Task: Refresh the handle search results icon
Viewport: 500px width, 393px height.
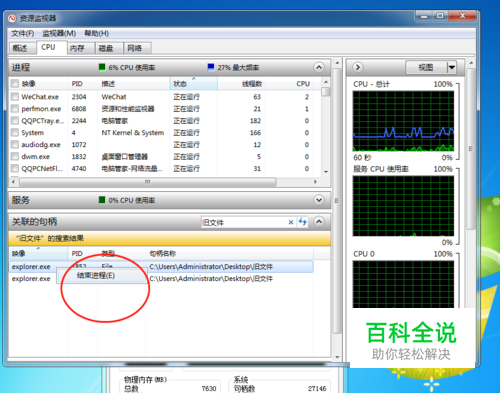Action: [x=303, y=222]
